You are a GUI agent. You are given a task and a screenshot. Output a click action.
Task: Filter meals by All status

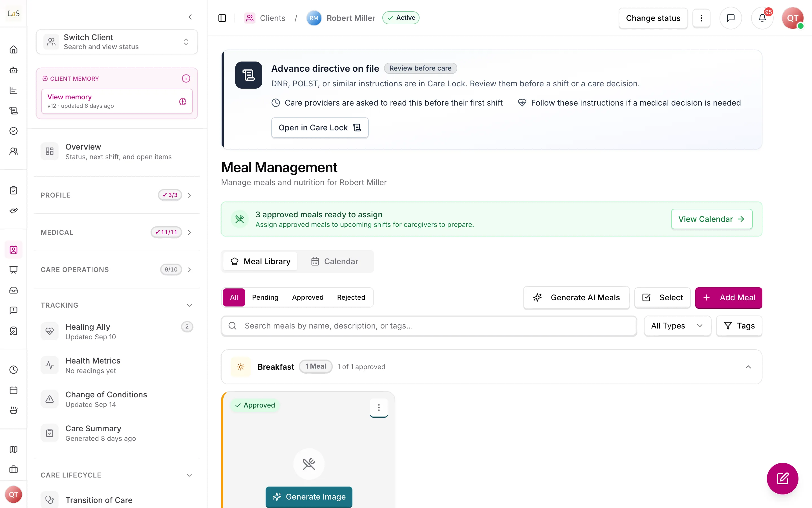(x=234, y=297)
